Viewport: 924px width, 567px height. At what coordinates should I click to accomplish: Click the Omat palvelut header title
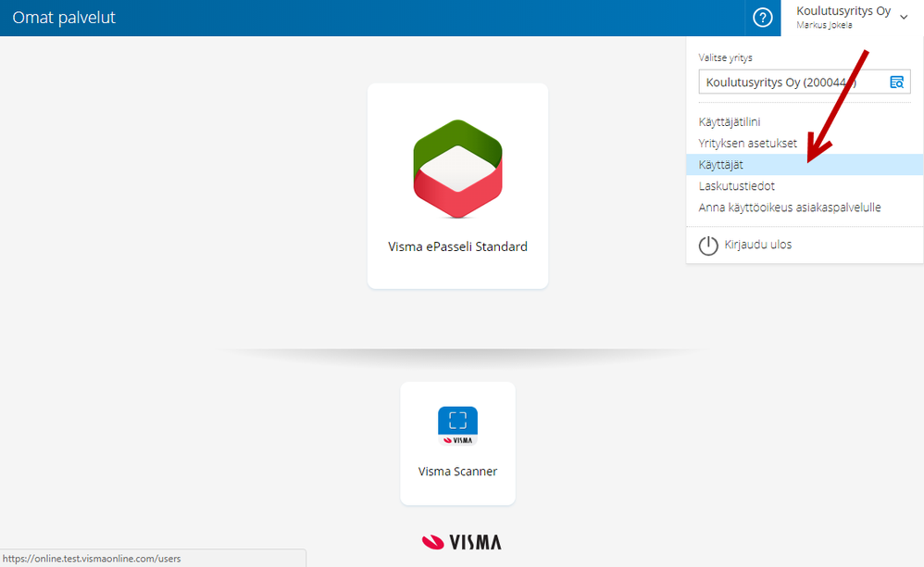(64, 18)
